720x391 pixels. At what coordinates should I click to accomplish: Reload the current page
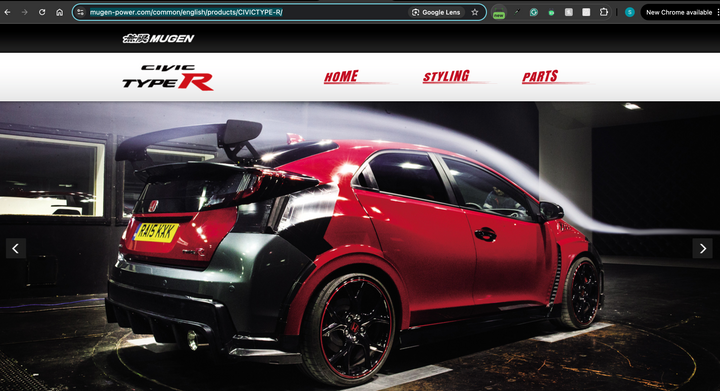42,12
